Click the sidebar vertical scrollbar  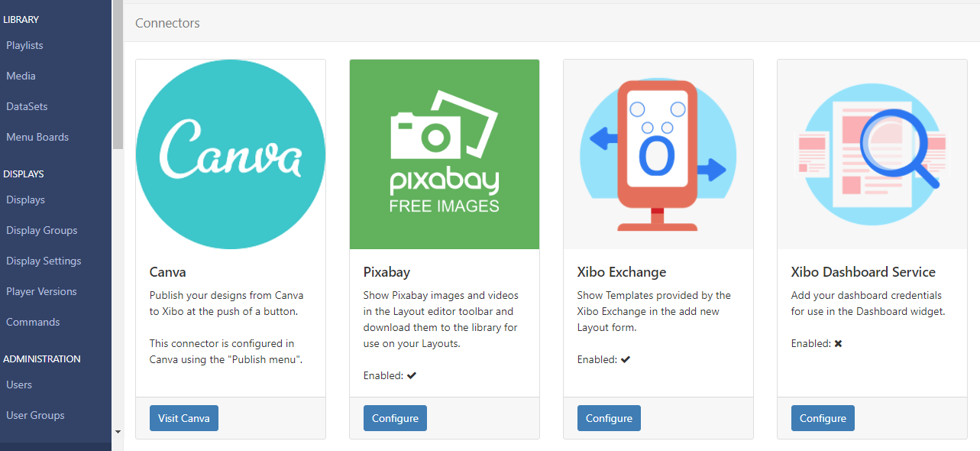point(118,76)
